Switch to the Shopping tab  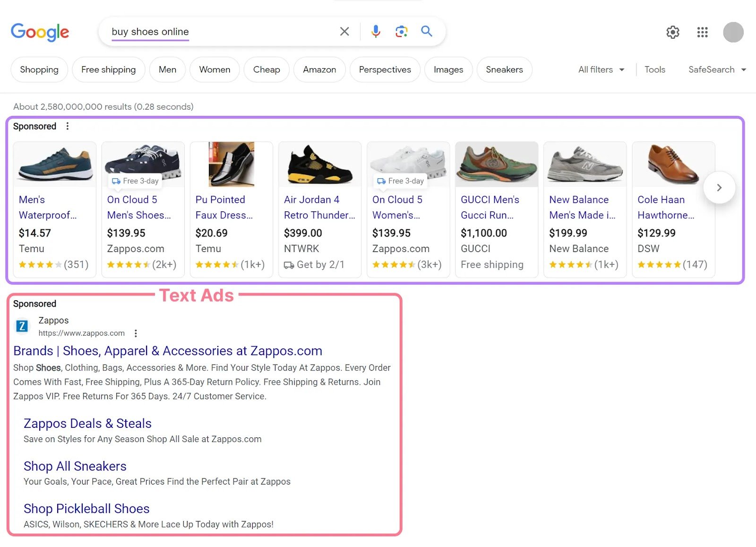39,69
